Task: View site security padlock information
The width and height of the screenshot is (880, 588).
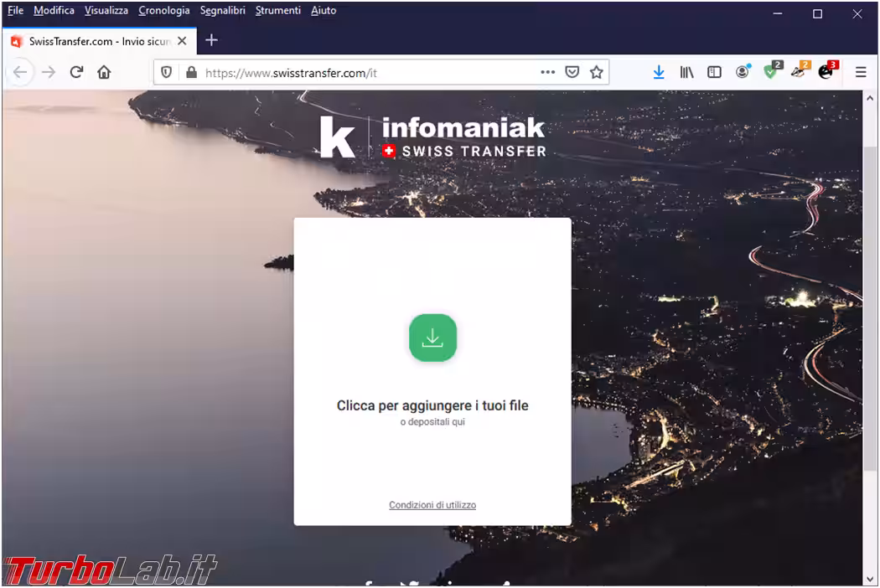Action: point(191,73)
